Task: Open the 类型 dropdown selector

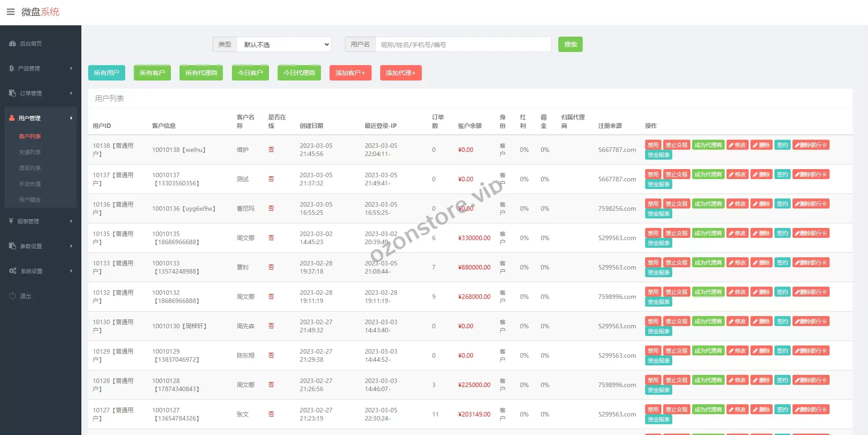Action: [x=284, y=45]
